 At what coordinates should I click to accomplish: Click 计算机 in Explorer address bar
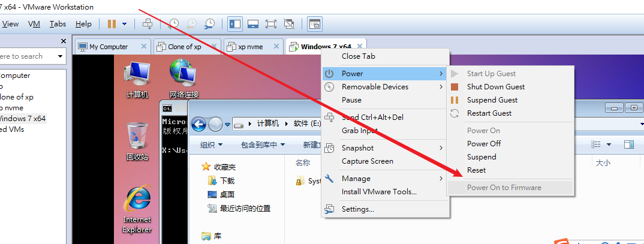(268, 123)
